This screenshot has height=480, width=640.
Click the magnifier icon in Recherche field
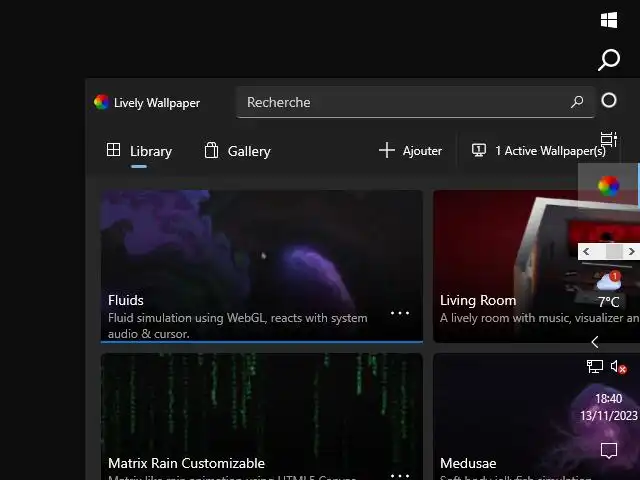tap(577, 102)
